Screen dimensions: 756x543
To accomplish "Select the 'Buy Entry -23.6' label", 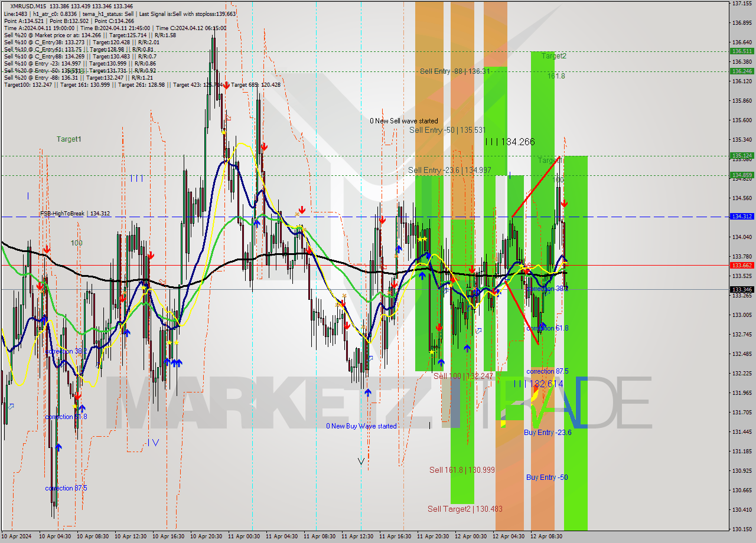I will (x=548, y=433).
